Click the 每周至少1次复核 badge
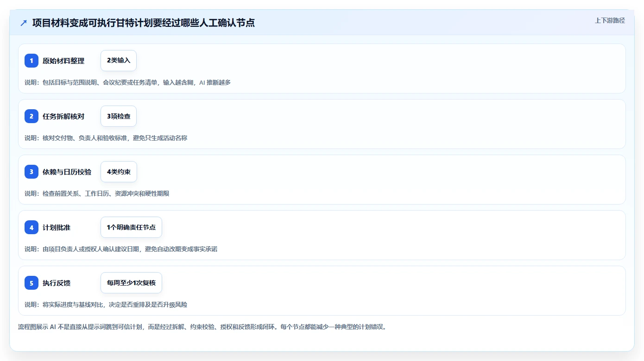 (x=131, y=283)
